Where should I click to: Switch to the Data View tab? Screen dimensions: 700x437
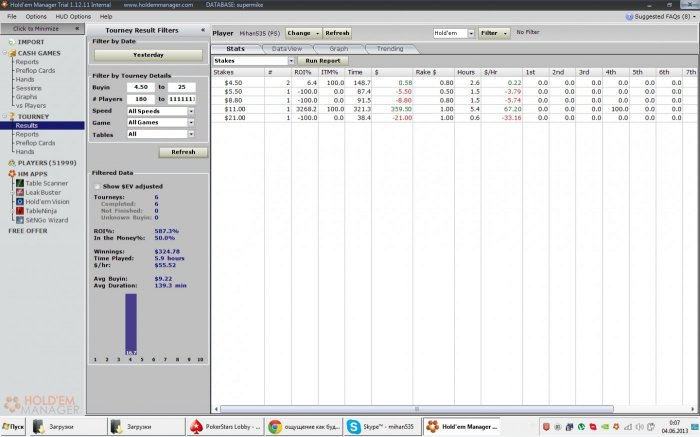click(x=287, y=49)
